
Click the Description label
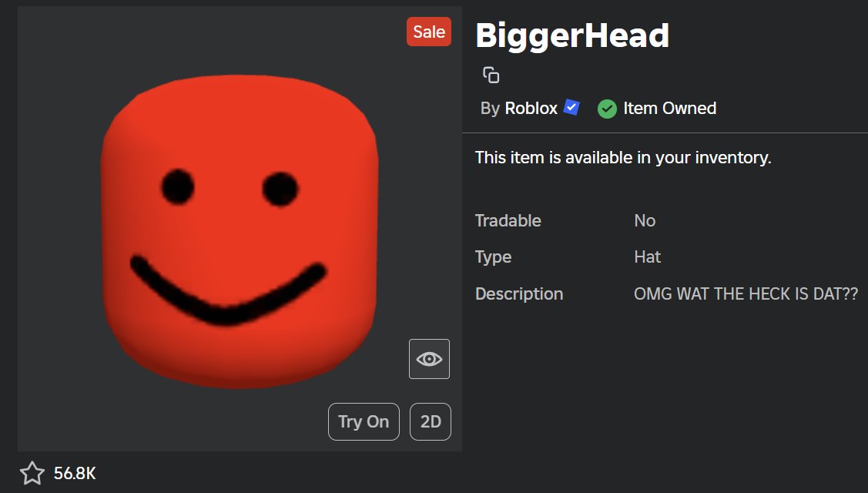point(519,293)
